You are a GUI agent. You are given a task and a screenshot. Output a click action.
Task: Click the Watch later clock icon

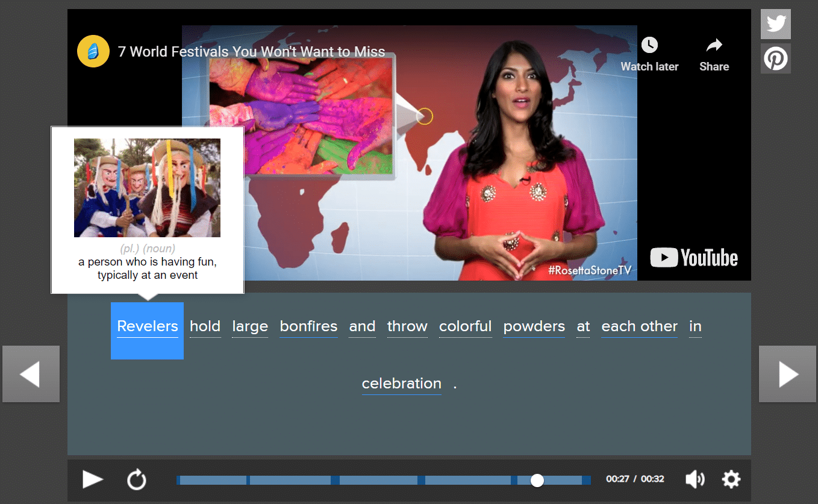click(x=649, y=45)
